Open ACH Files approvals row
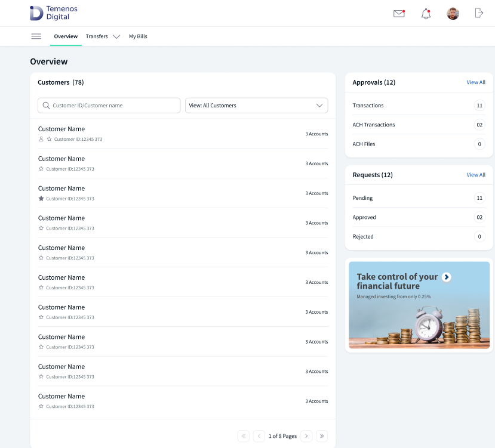This screenshot has width=495, height=448. coord(419,144)
